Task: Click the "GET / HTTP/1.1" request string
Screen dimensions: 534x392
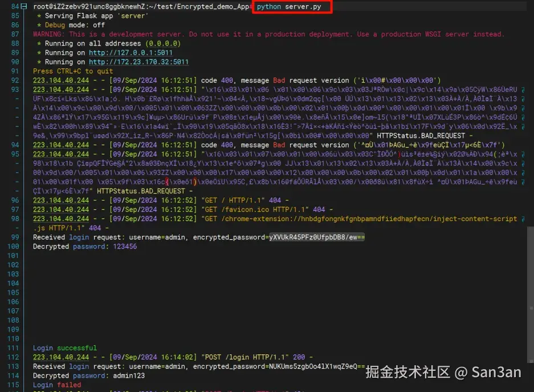Action: click(x=233, y=200)
